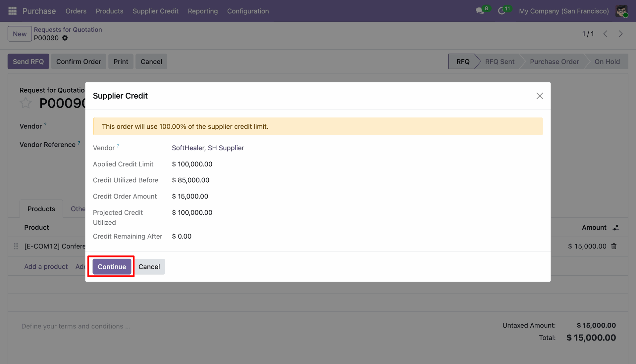This screenshot has width=636, height=364.
Task: Open the Products menu in top bar
Action: coord(109,11)
